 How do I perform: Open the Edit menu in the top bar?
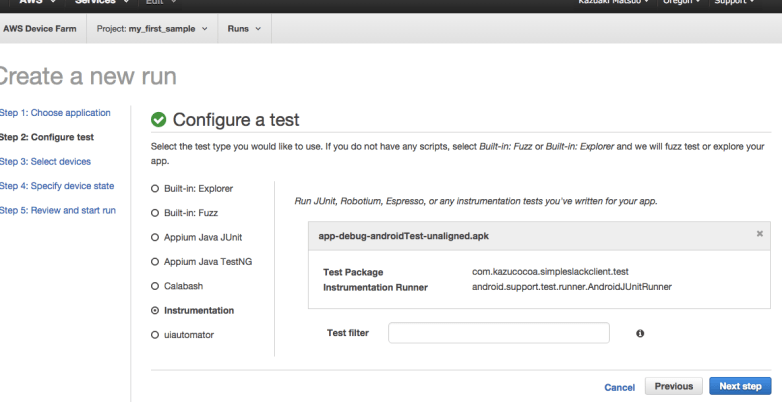point(161,2)
